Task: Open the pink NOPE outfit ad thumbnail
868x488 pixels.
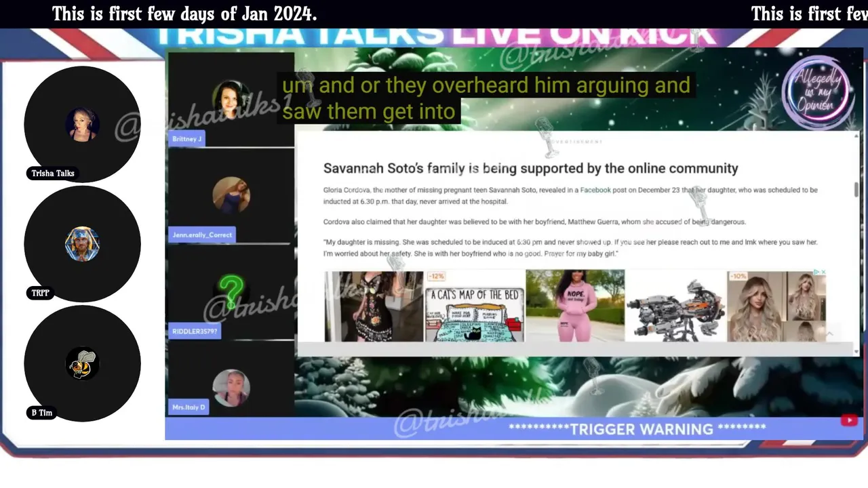Action: 575,306
